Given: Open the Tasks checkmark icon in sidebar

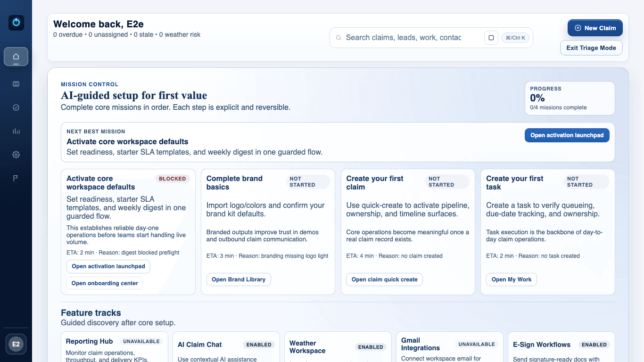Looking at the screenshot, I should pyautogui.click(x=16, y=107).
